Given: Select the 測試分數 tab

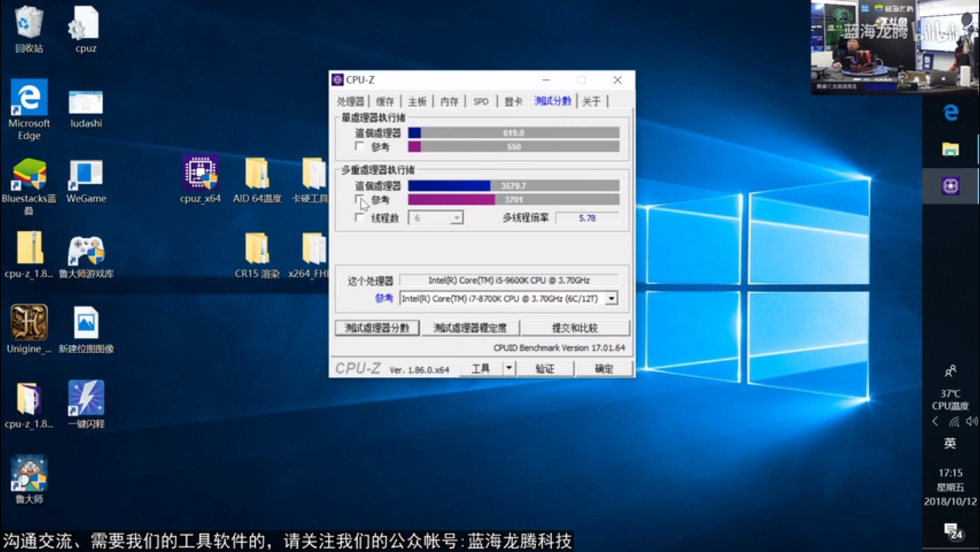Looking at the screenshot, I should 553,101.
